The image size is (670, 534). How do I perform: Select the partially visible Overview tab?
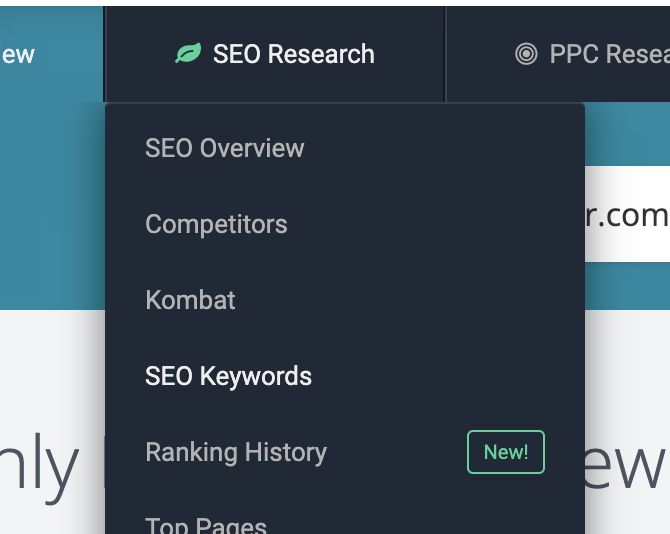pyautogui.click(x=51, y=54)
